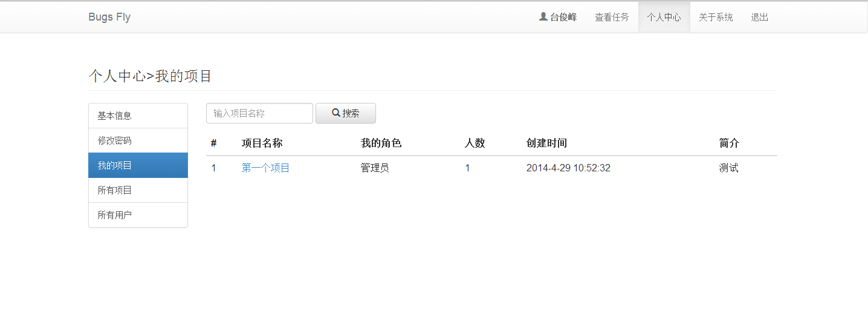
Task: Click the magnifier 搜索 button
Action: click(x=345, y=113)
